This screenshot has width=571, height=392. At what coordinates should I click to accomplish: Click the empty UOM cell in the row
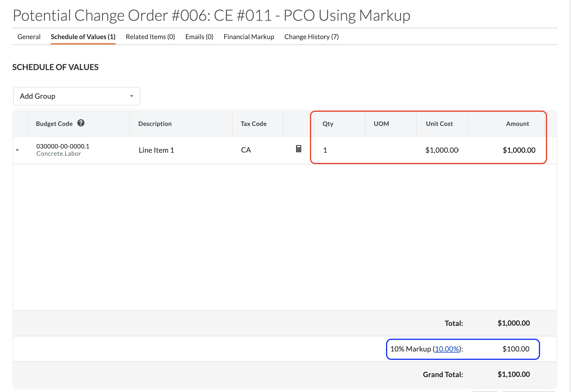[391, 150]
